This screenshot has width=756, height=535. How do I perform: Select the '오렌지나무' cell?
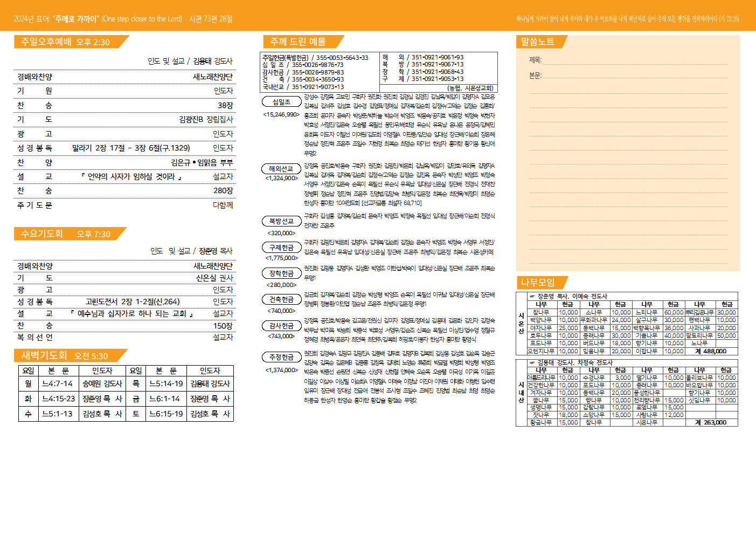541,351
